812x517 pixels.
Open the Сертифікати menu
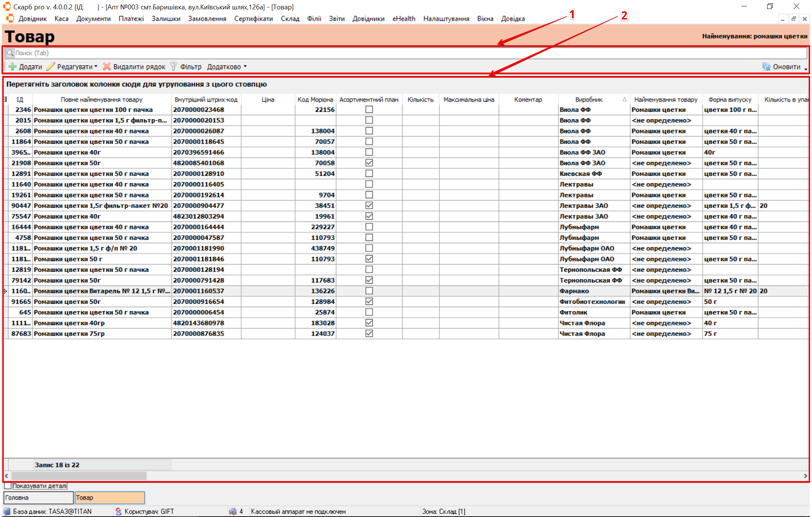pyautogui.click(x=253, y=19)
